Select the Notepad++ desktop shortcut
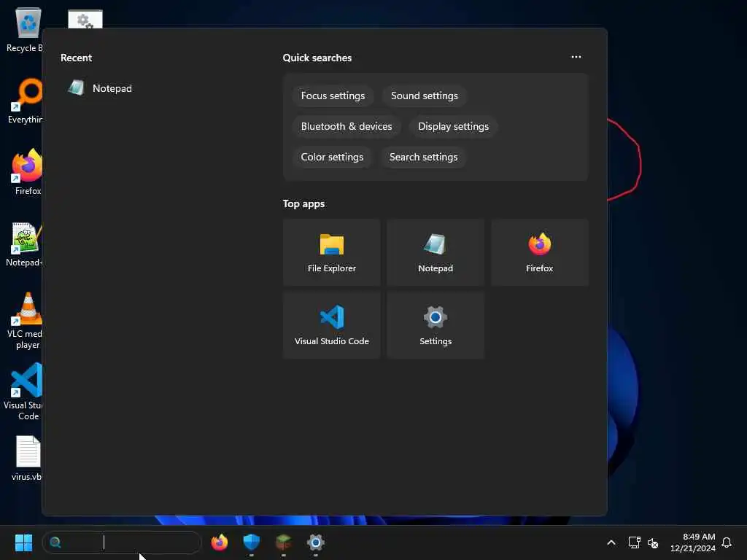The height and width of the screenshot is (560, 747). tap(25, 244)
